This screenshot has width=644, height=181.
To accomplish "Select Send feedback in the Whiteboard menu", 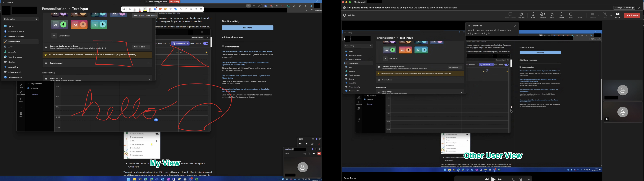I will click(136, 148).
